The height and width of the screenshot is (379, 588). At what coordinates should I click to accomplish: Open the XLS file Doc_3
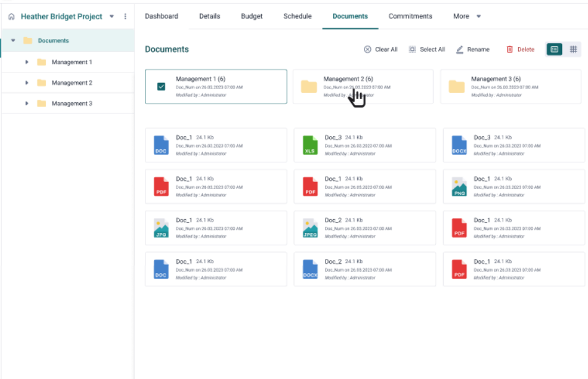[310, 146]
